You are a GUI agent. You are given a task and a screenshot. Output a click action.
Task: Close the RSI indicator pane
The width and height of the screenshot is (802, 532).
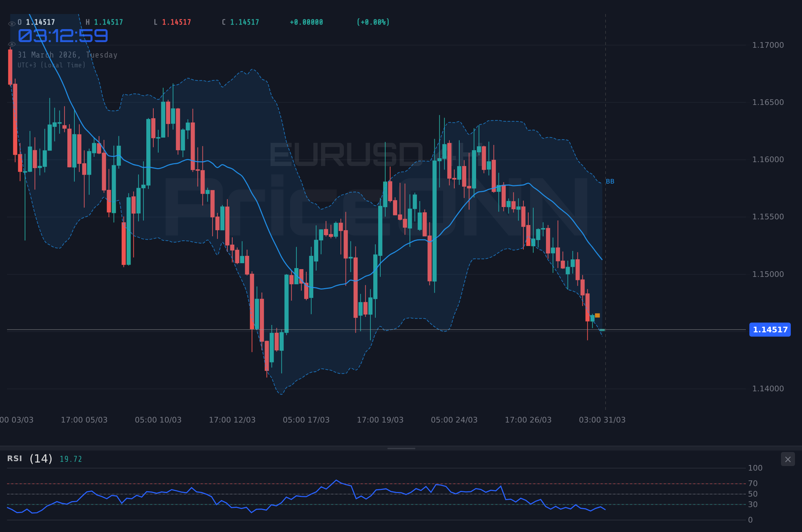click(x=788, y=459)
